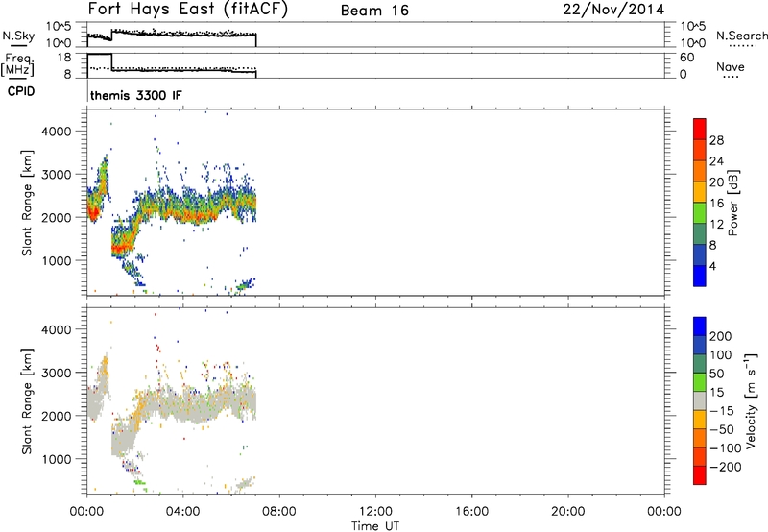Click the date 22/Nov/2014

(613, 10)
